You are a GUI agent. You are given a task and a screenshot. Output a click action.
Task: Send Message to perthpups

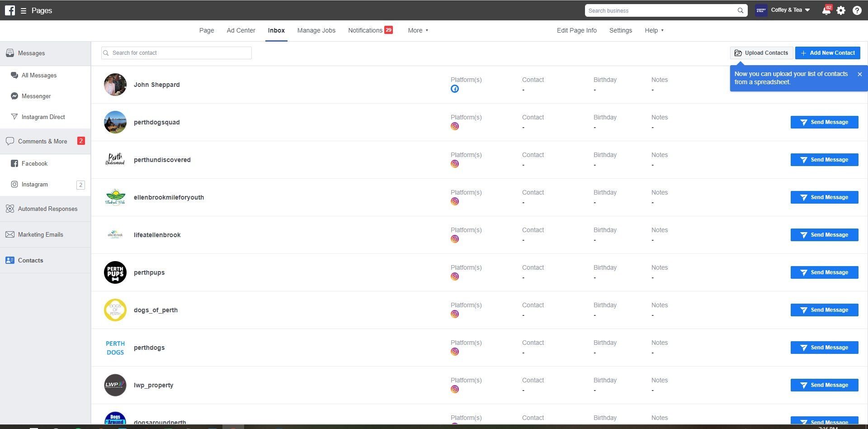pyautogui.click(x=824, y=272)
